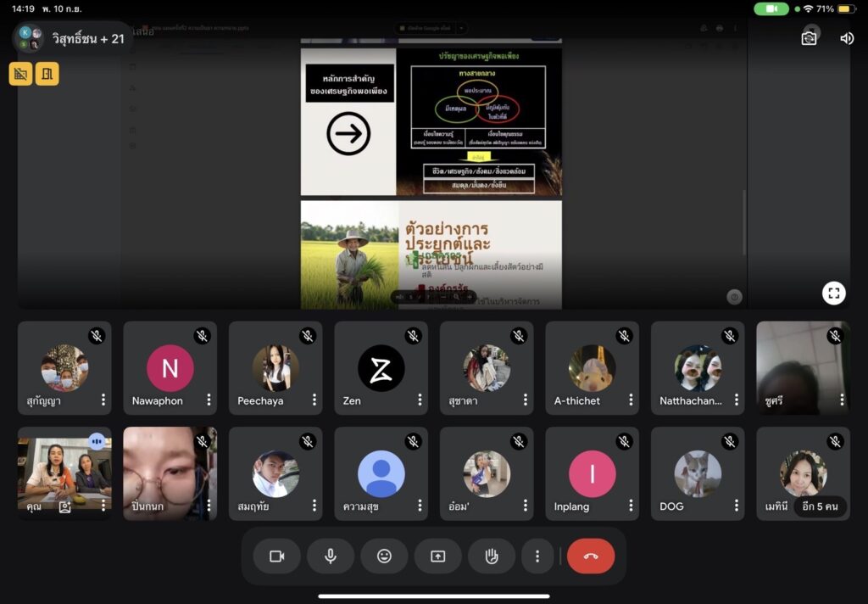
Task: Open three-dot menu on Nawaphon's tile
Action: coord(209,400)
